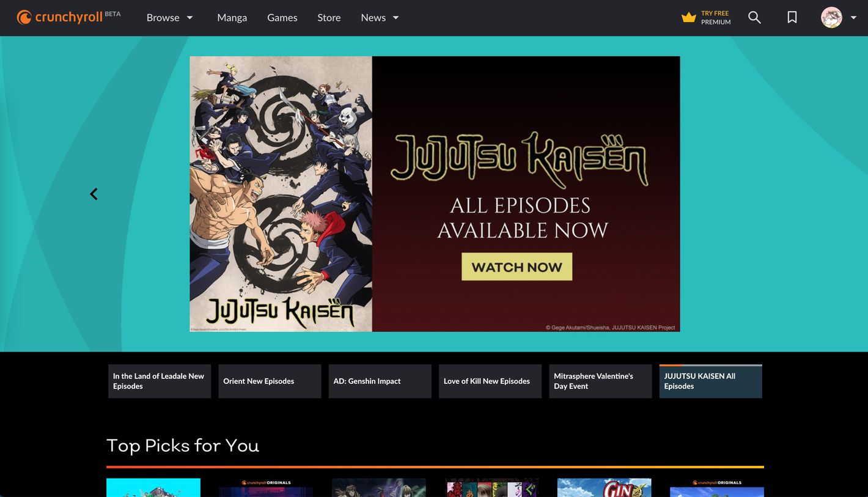The image size is (868, 497).
Task: Open the search magnifier icon
Action: 754,18
